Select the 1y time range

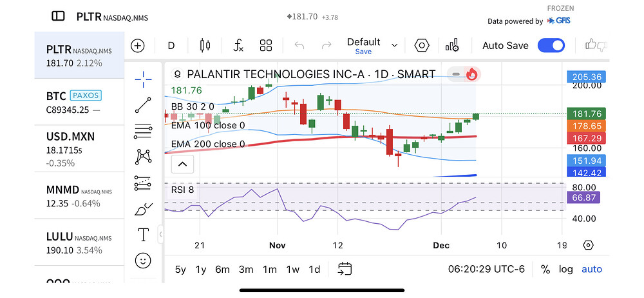pos(201,270)
